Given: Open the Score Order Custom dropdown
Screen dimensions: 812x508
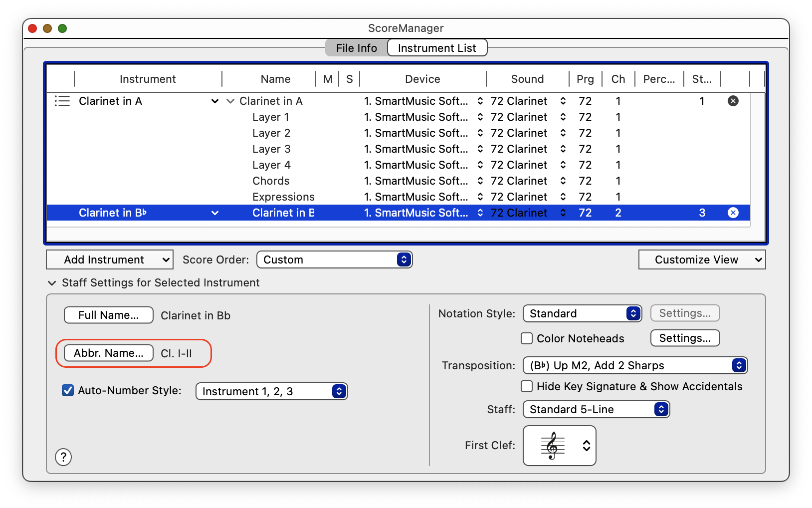Looking at the screenshot, I should point(334,259).
